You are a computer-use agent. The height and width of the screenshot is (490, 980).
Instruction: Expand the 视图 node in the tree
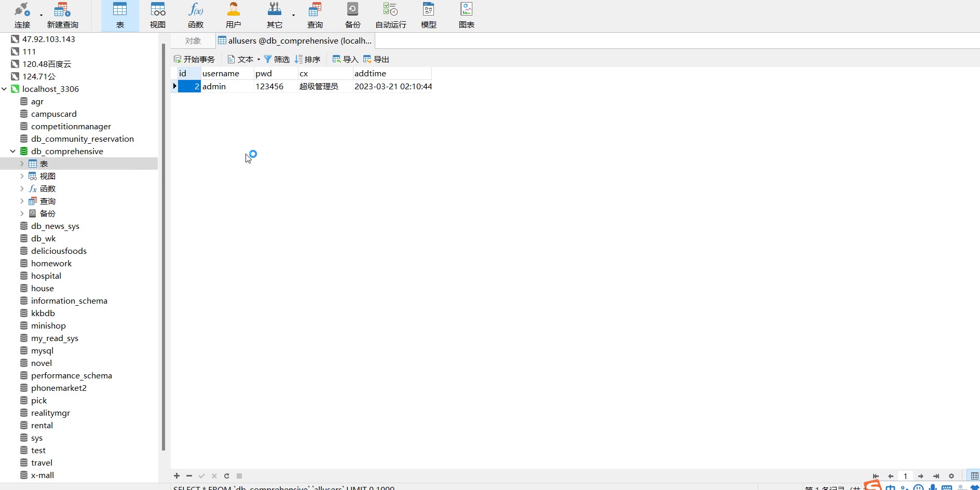tap(22, 176)
